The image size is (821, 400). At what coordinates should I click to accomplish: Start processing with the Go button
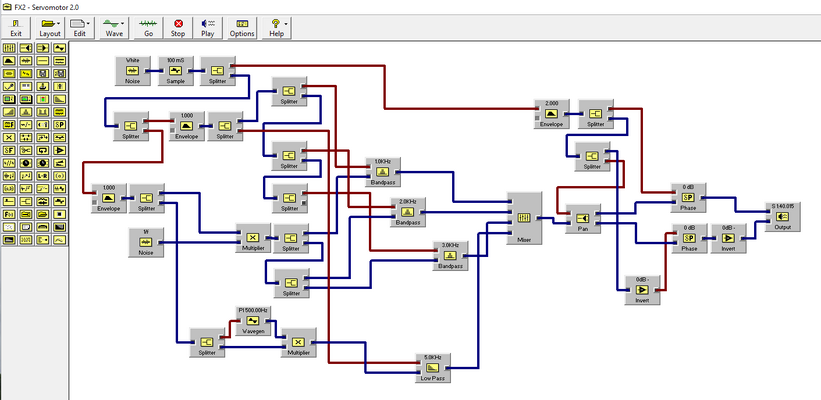tap(148, 28)
